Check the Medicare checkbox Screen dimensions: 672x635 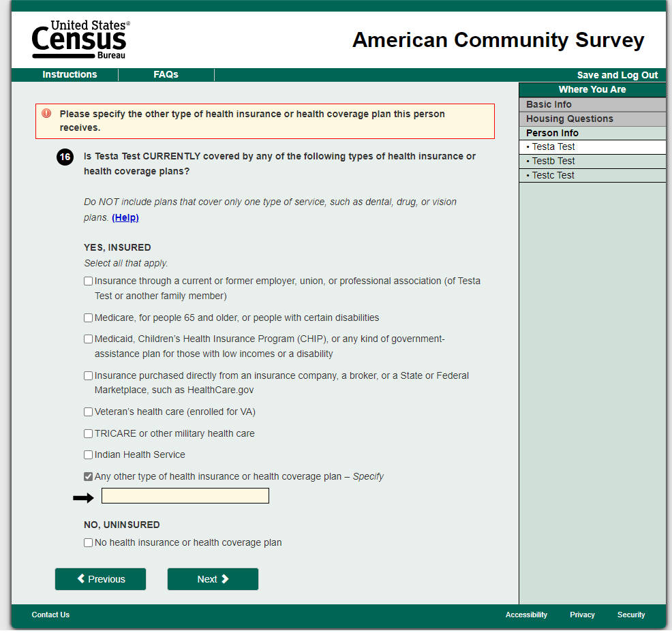tap(89, 318)
